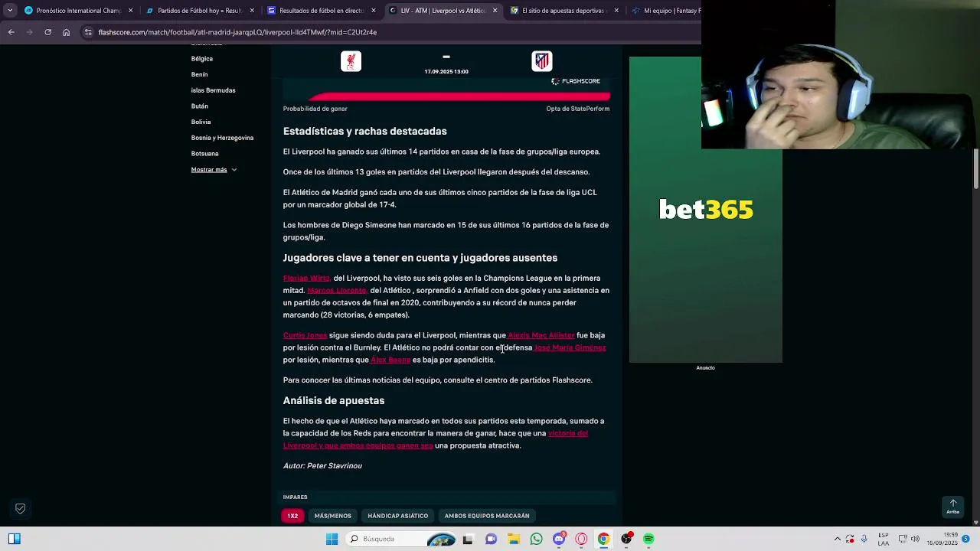Click the microphone icon in the system tray

(864, 539)
